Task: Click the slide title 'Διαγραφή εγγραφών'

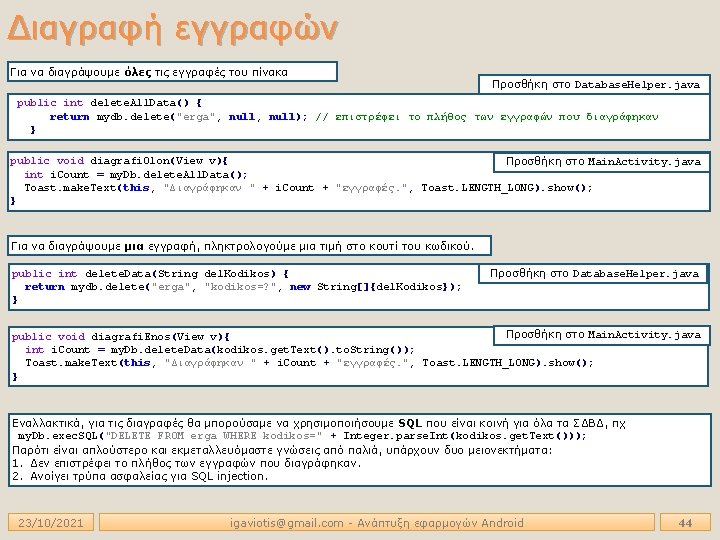Action: pos(173,29)
